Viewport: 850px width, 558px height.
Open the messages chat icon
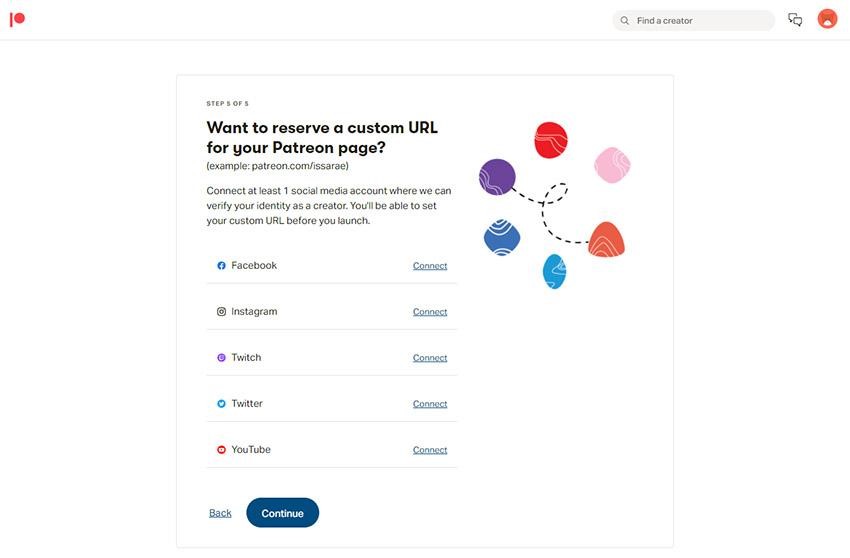795,20
